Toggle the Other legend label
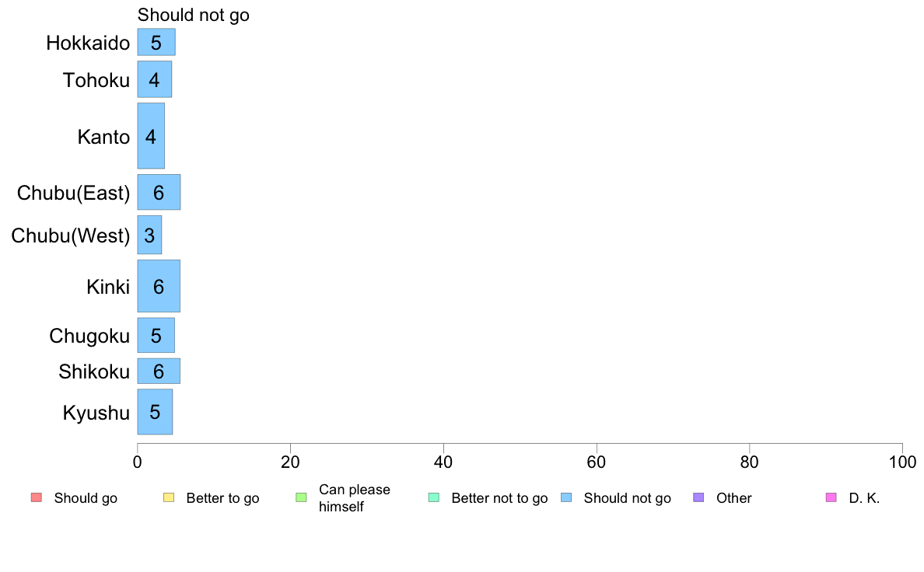The height and width of the screenshot is (572, 924). (x=733, y=498)
